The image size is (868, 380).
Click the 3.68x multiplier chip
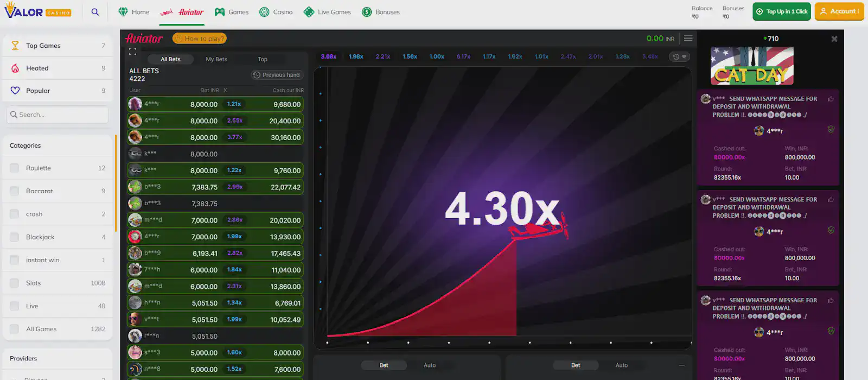click(328, 56)
